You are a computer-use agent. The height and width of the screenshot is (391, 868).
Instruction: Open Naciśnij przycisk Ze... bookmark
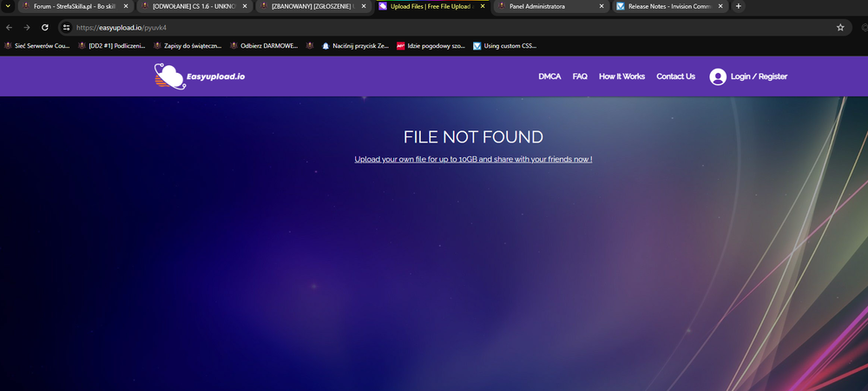point(355,46)
